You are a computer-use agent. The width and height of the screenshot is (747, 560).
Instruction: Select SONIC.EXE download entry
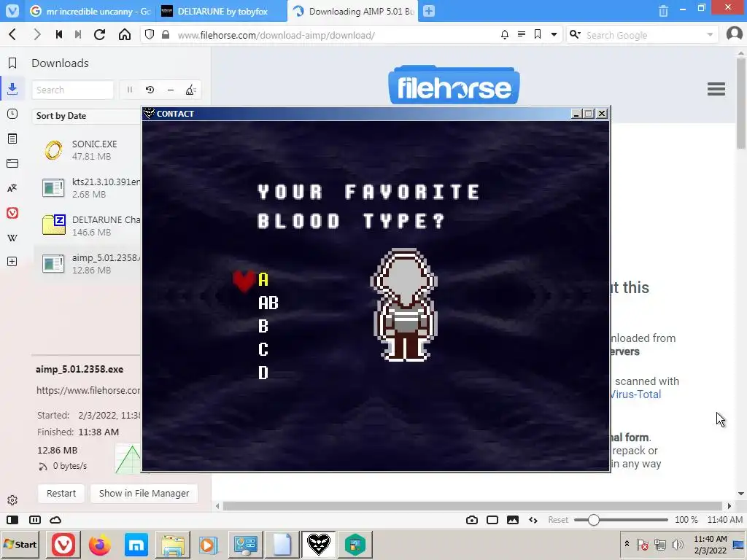(88, 150)
